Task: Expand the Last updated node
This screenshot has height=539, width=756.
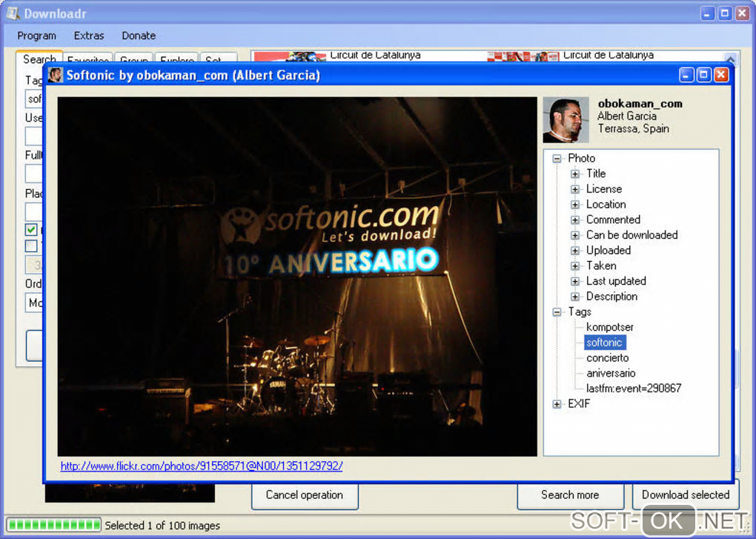Action: 574,281
